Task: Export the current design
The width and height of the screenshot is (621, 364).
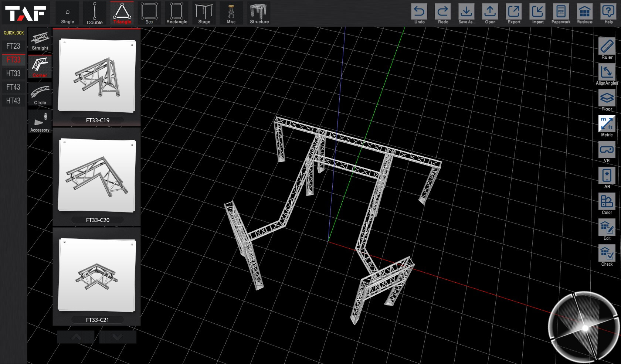Action: coord(514,14)
